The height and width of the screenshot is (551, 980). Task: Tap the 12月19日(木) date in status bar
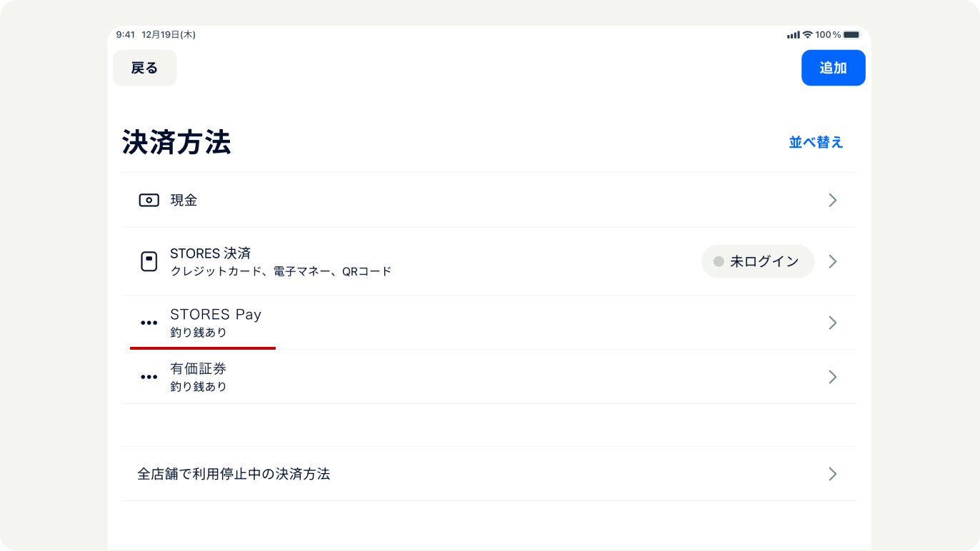pyautogui.click(x=169, y=34)
